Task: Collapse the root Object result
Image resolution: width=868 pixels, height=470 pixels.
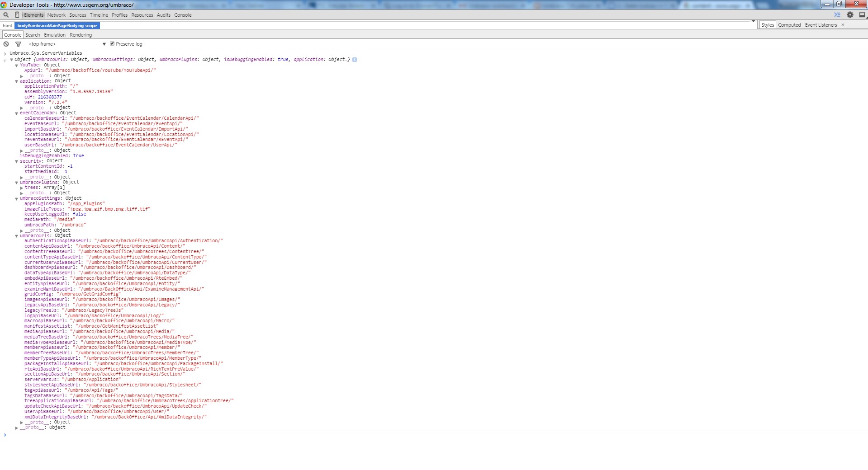Action: pyautogui.click(x=11, y=60)
